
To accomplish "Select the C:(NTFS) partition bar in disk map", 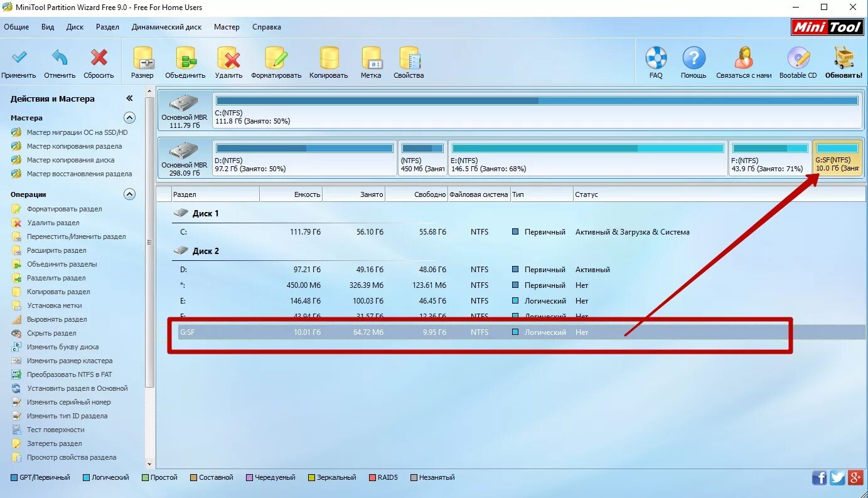I will click(537, 109).
